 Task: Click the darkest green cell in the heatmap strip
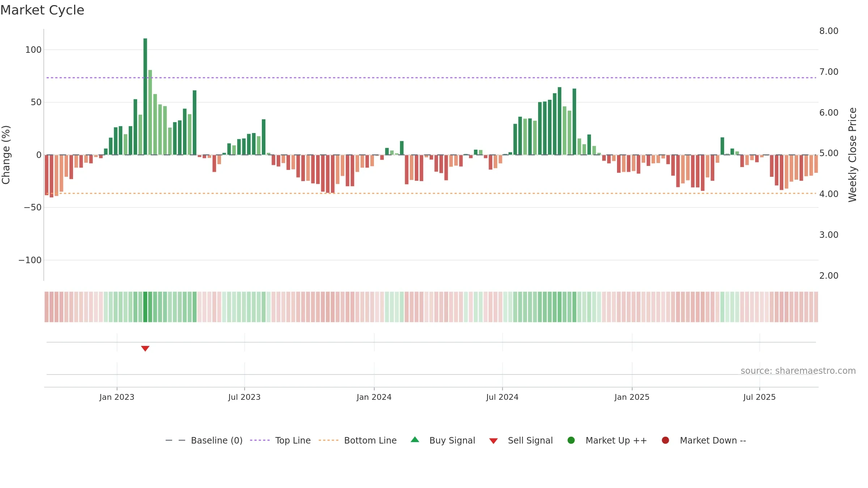pos(145,307)
